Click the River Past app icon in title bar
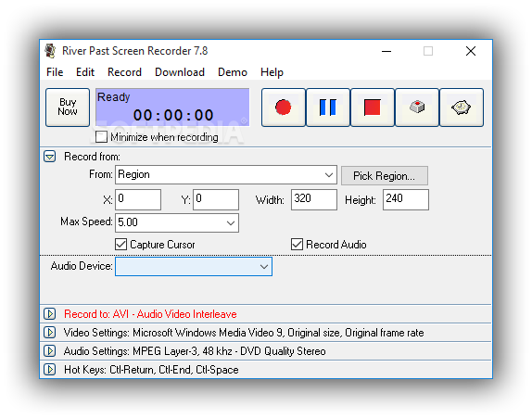This screenshot has width=532, height=418. (51, 51)
